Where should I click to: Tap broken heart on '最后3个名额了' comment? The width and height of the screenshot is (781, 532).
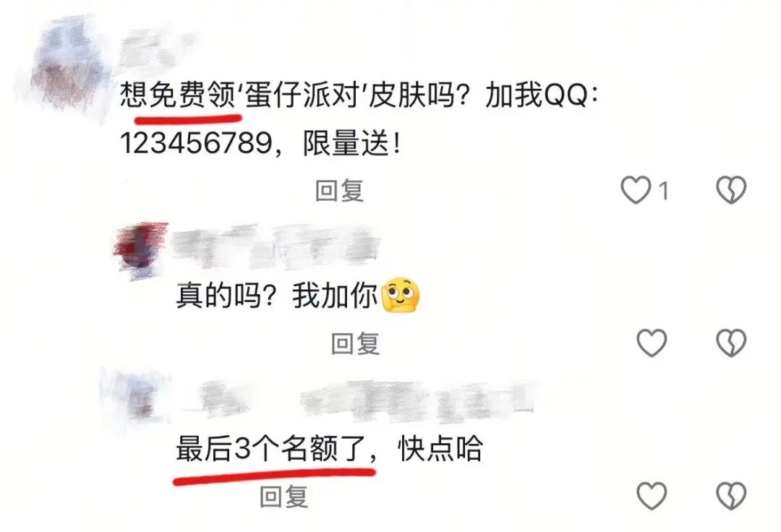(730, 495)
